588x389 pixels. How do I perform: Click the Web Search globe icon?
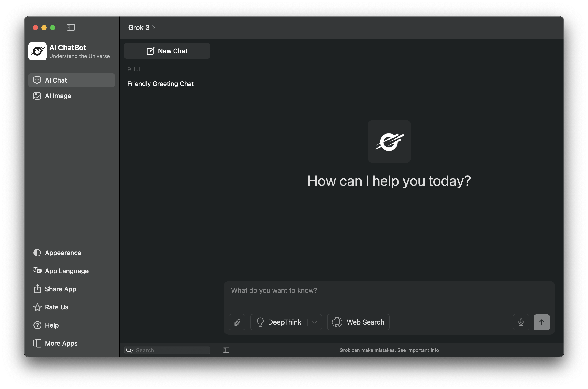coord(337,322)
